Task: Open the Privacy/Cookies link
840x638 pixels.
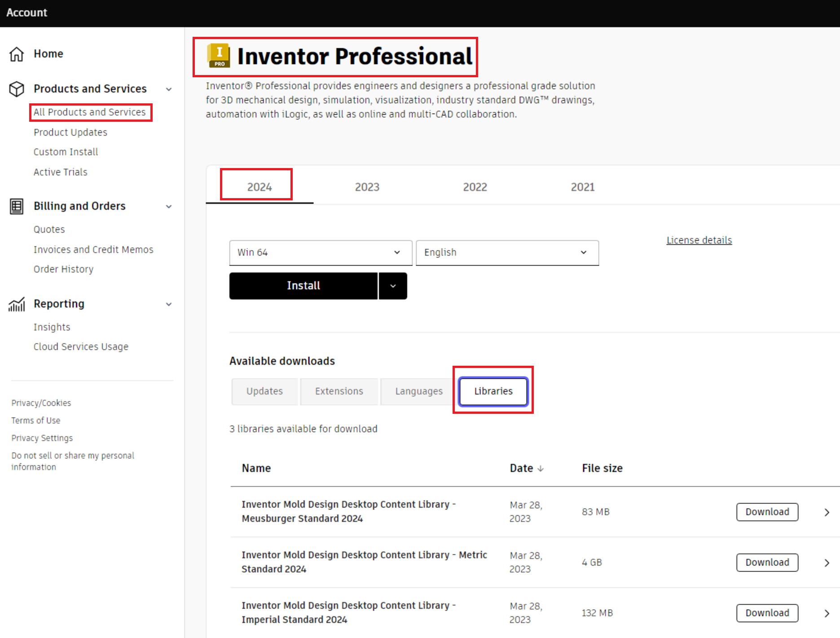Action: [x=41, y=403]
